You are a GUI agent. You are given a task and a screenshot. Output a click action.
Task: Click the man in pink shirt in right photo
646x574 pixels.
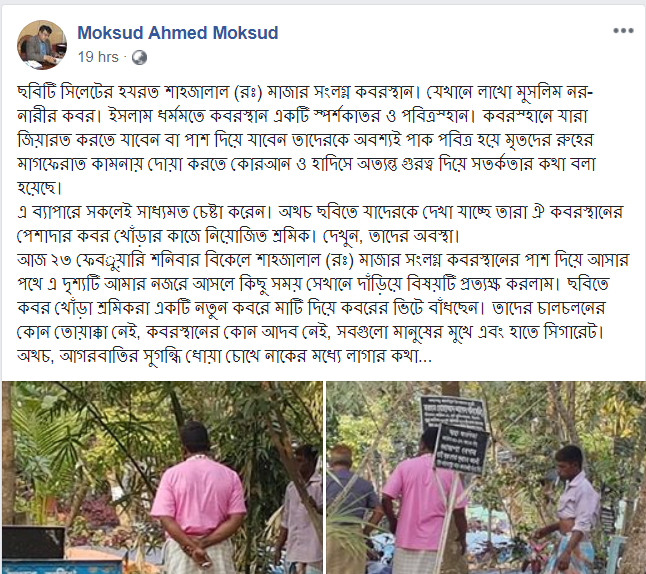coord(422,503)
